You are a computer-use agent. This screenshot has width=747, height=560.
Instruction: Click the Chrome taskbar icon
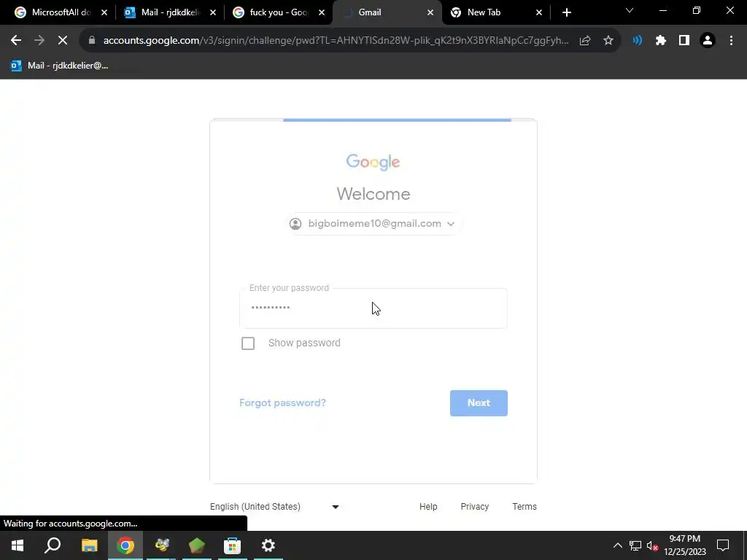(x=125, y=545)
